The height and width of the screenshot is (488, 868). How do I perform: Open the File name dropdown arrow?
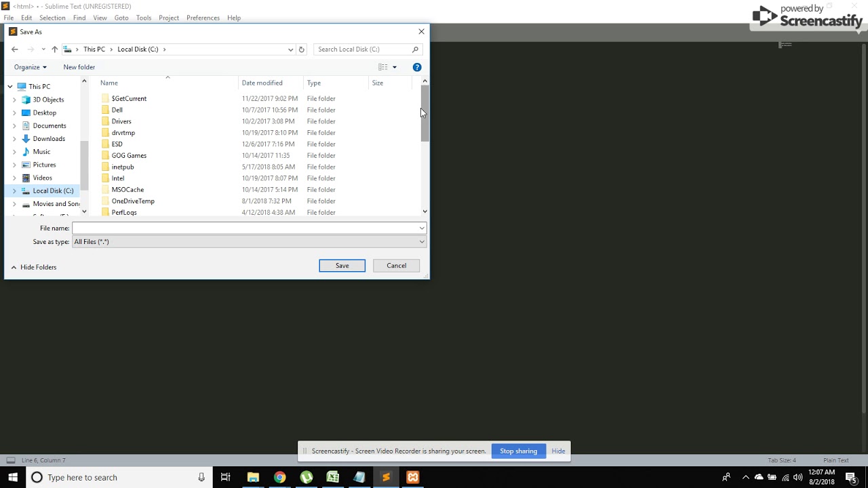coord(422,228)
